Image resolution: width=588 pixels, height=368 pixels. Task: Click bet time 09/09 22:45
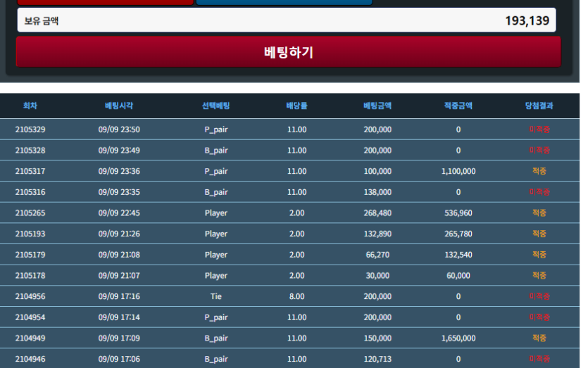119,213
